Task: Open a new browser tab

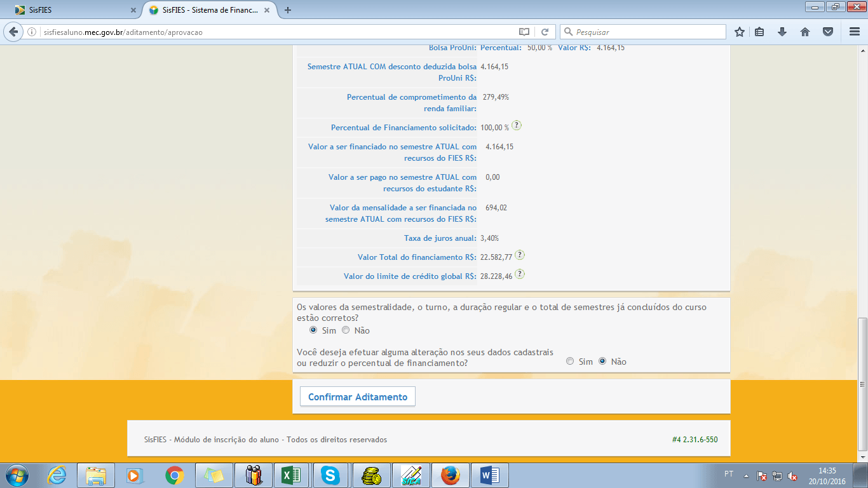Action: (288, 10)
